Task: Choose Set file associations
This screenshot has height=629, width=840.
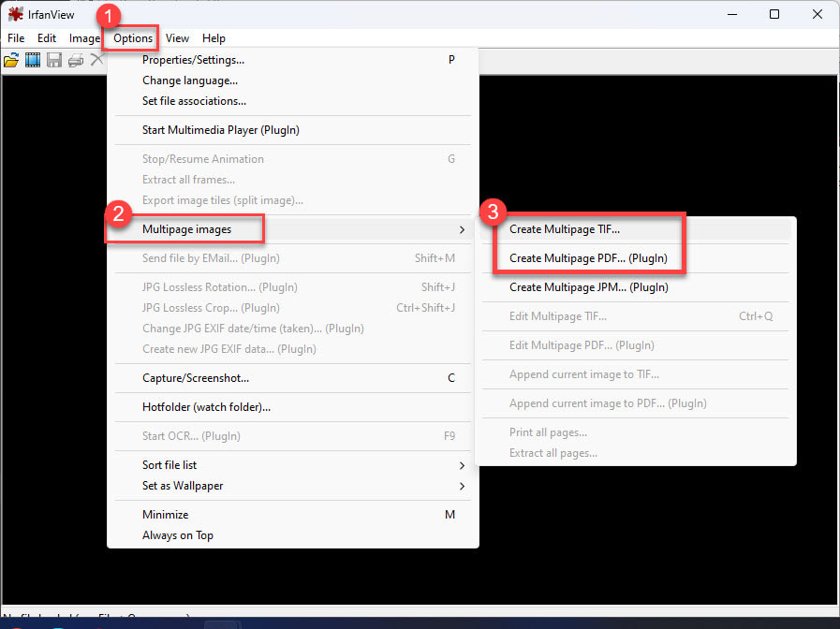Action: pos(293,101)
